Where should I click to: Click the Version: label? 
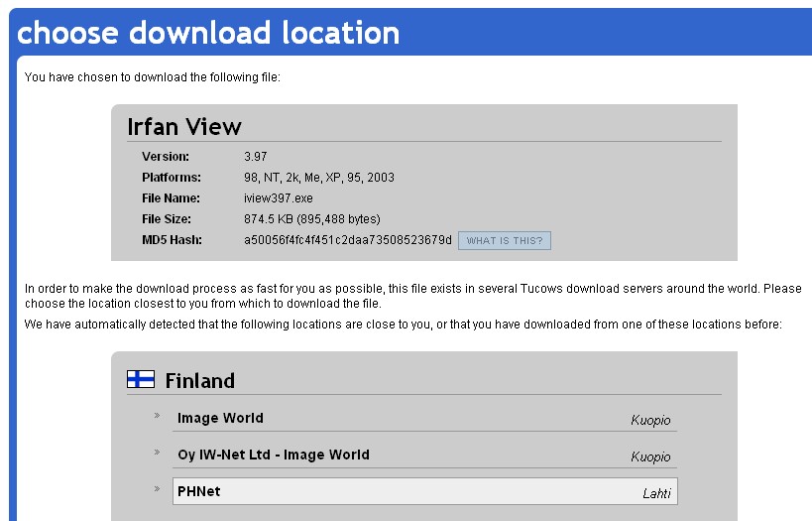coord(166,157)
